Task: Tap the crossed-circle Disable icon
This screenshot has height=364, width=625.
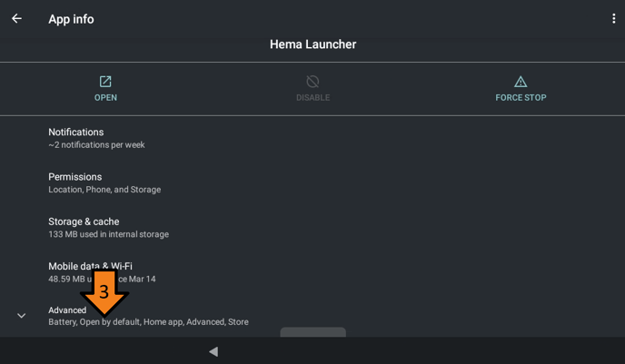Action: click(312, 82)
